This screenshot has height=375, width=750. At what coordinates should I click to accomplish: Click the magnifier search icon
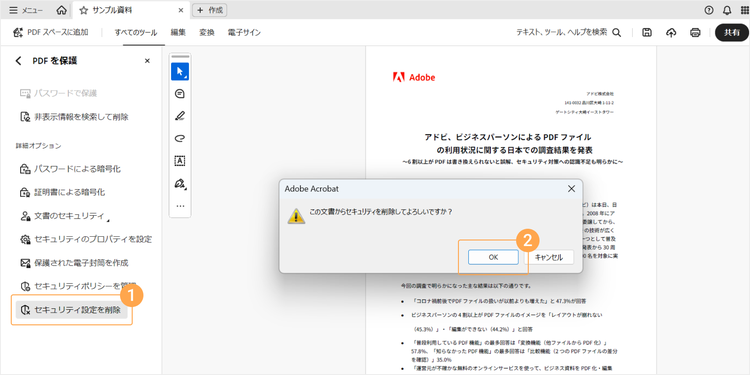point(617,33)
